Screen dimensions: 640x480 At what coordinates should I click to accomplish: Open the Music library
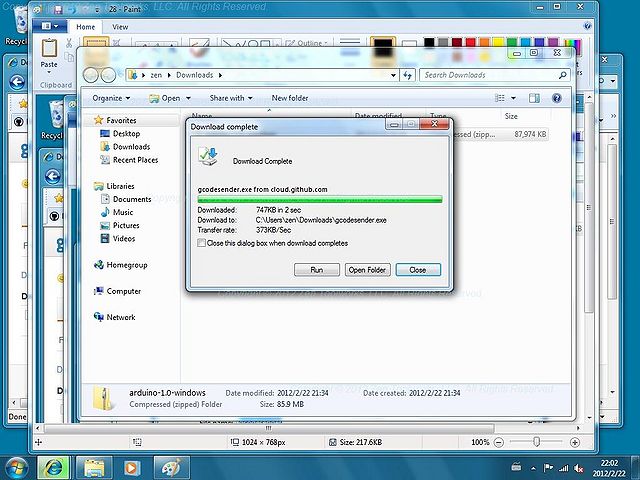pos(117,212)
